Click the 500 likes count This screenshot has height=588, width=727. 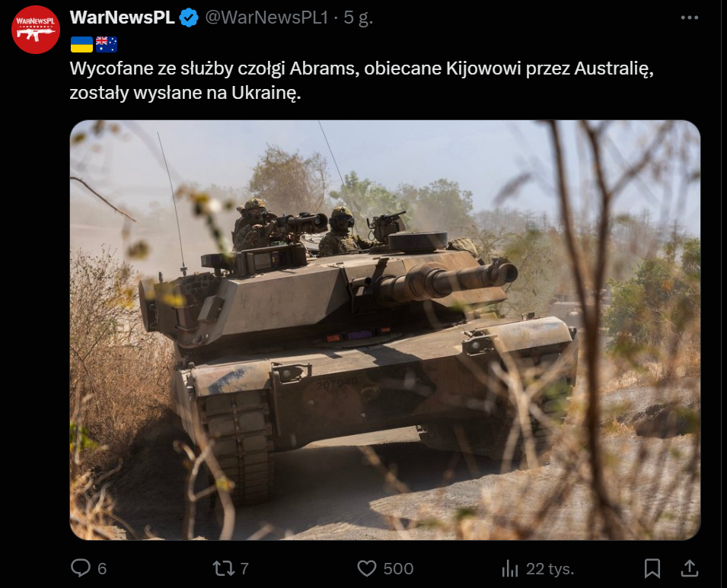click(398, 568)
